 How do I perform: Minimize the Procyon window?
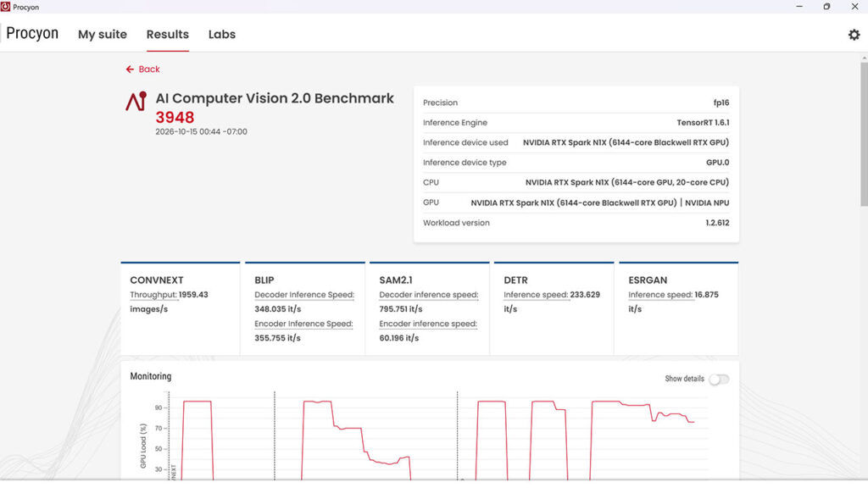(x=799, y=7)
